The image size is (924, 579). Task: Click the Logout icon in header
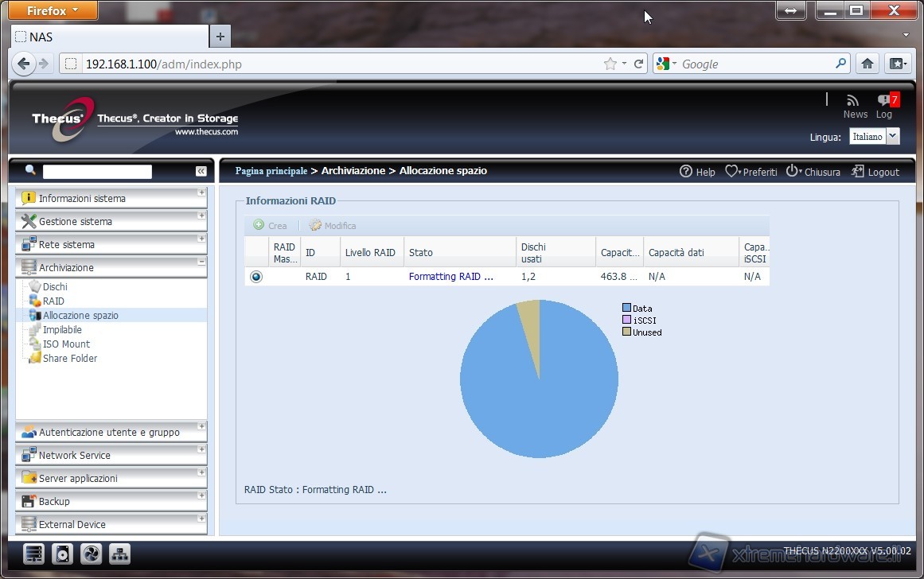click(x=857, y=171)
